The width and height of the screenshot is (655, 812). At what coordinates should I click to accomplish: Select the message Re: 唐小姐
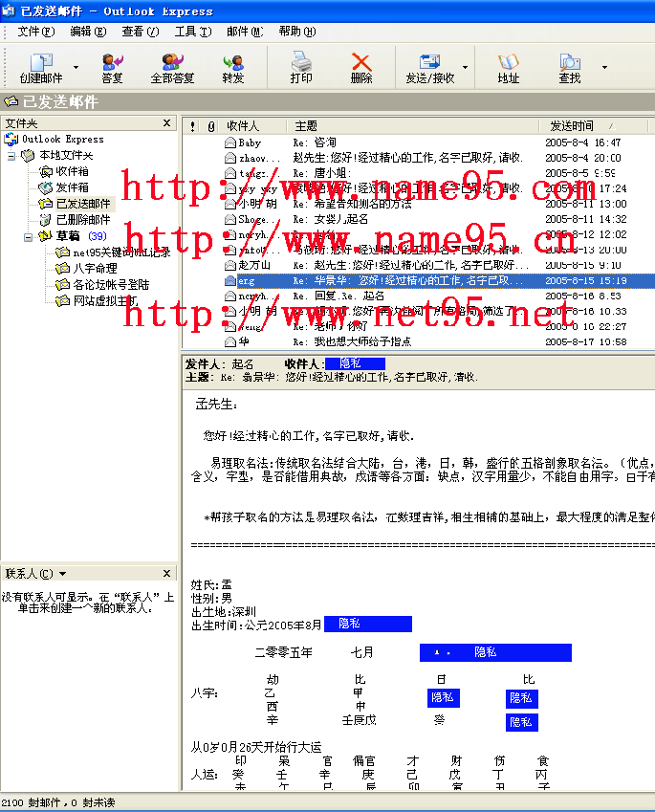click(419, 173)
